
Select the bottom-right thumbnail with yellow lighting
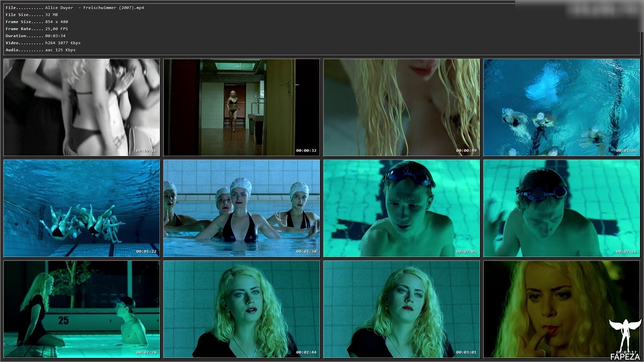(561, 309)
